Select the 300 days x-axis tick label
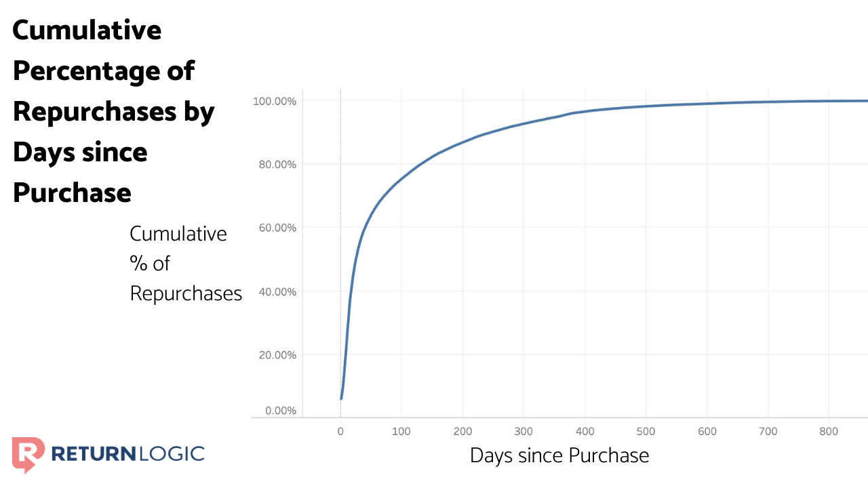Viewport: 868px width, 488px height. click(524, 431)
